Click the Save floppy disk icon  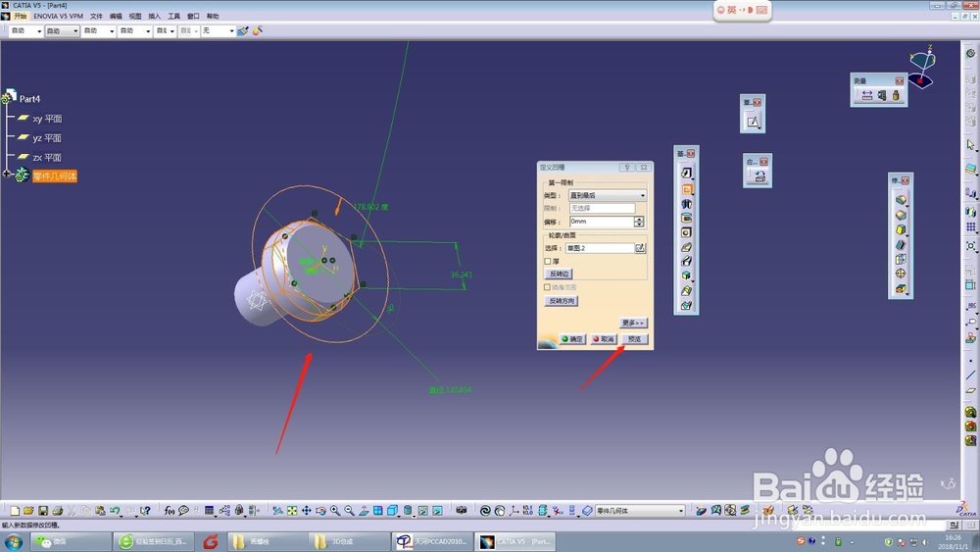coord(43,511)
